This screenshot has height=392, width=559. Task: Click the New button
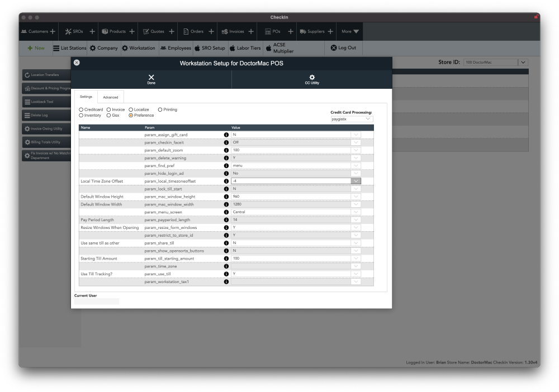(36, 48)
